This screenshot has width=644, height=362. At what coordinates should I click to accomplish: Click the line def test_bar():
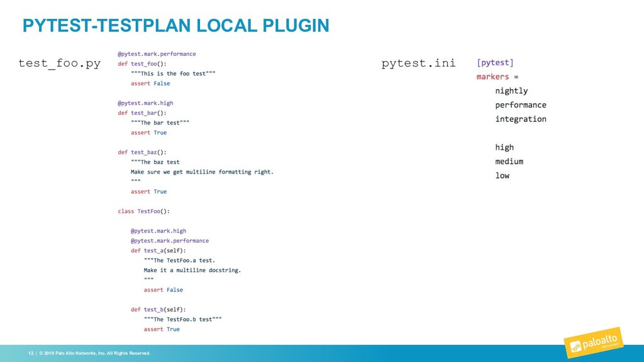(142, 113)
